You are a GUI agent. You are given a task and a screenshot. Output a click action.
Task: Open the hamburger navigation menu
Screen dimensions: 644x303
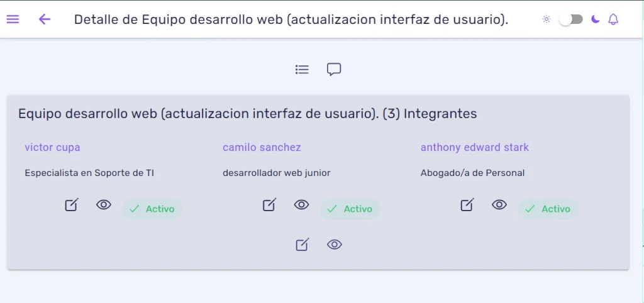tap(13, 19)
